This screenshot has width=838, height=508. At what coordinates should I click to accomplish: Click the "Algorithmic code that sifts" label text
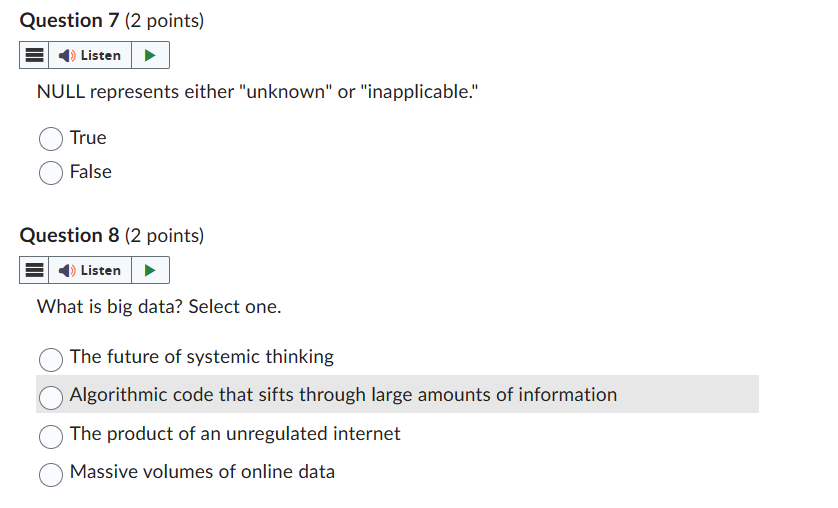click(343, 395)
